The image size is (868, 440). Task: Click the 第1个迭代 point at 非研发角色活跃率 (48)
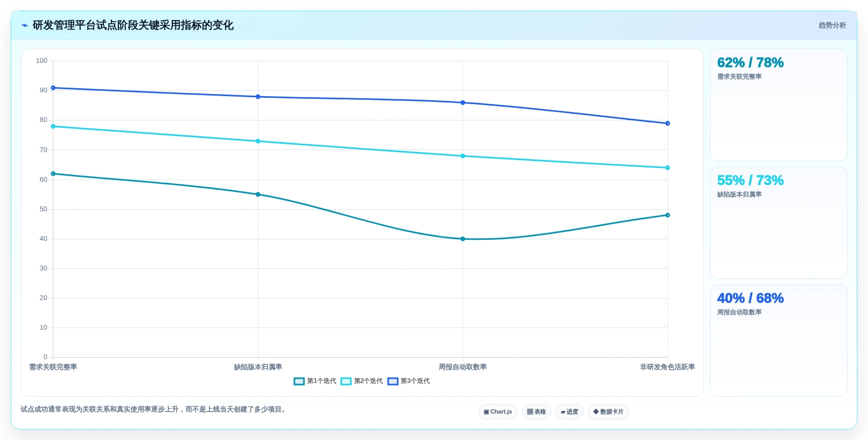(668, 215)
